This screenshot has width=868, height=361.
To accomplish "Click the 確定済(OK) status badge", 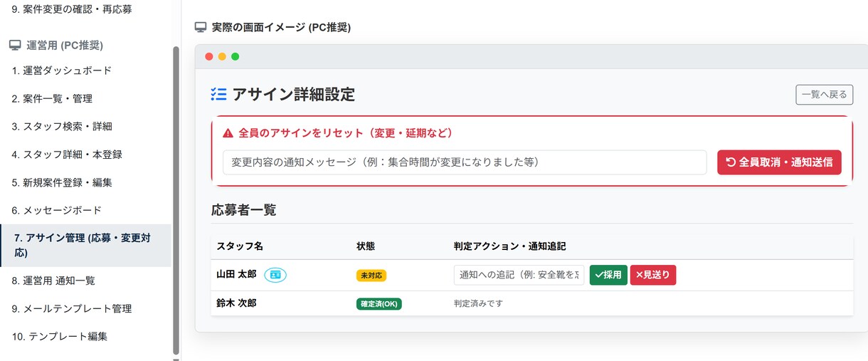I will (379, 304).
